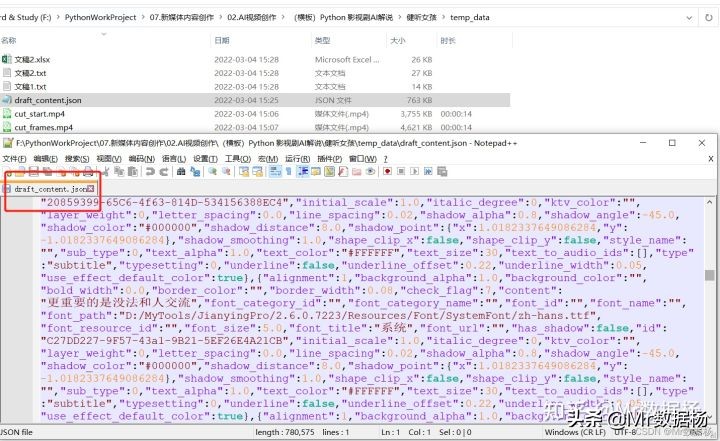Screen dimensions: 720x441
Task: Click the synchronize vertical scrolling icon
Action: point(244,171)
